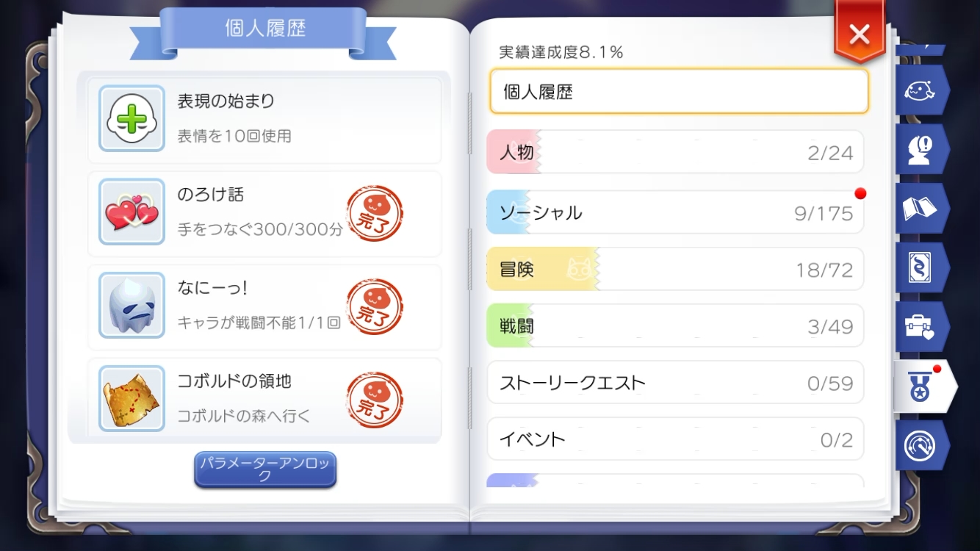The height and width of the screenshot is (551, 980).
Task: Open the smiley face sidebar tab
Action: click(920, 90)
